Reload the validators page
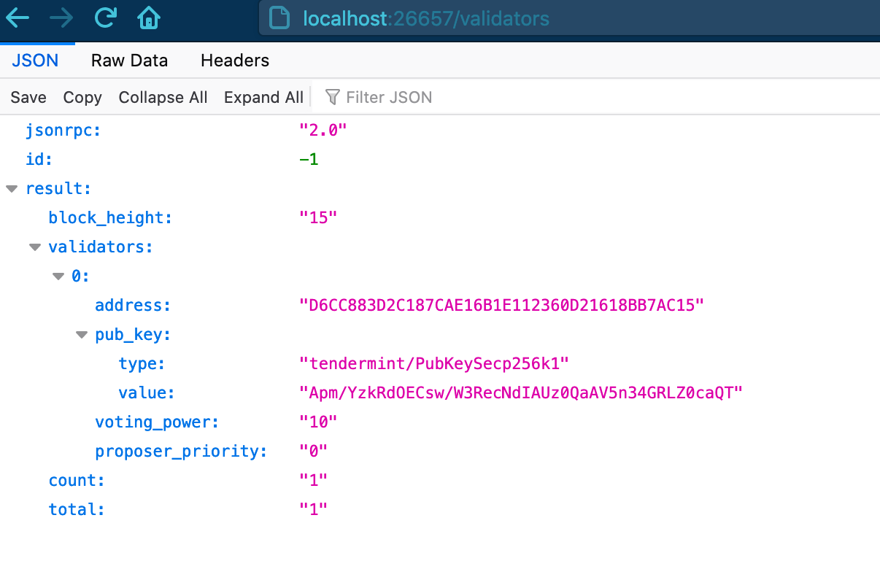Viewport: 880px width, 588px height. coord(106,19)
